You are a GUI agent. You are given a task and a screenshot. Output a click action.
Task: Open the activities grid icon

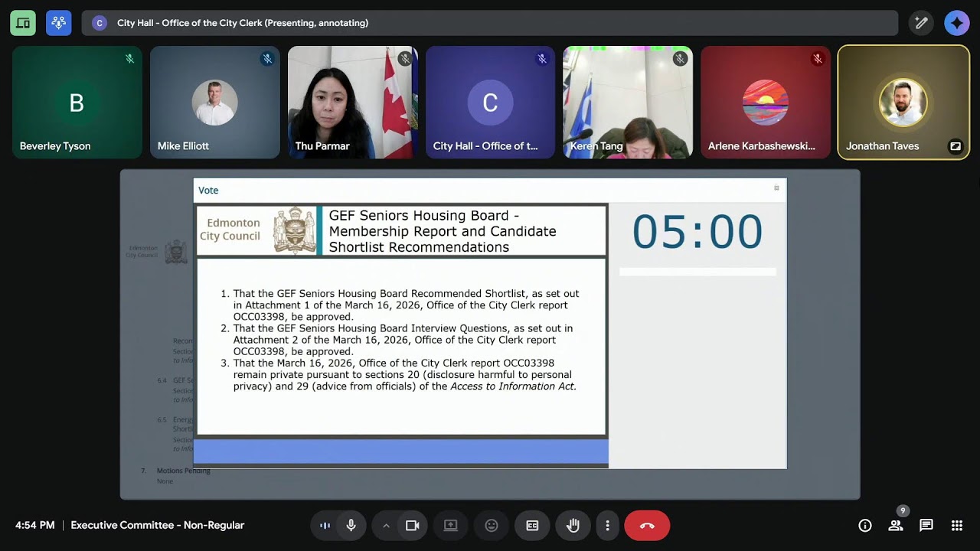pyautogui.click(x=957, y=526)
